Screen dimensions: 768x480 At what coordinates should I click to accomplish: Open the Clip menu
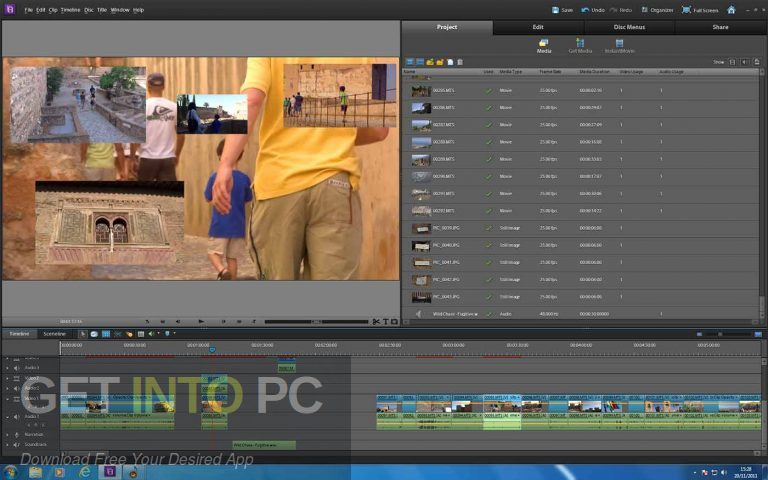click(x=53, y=10)
